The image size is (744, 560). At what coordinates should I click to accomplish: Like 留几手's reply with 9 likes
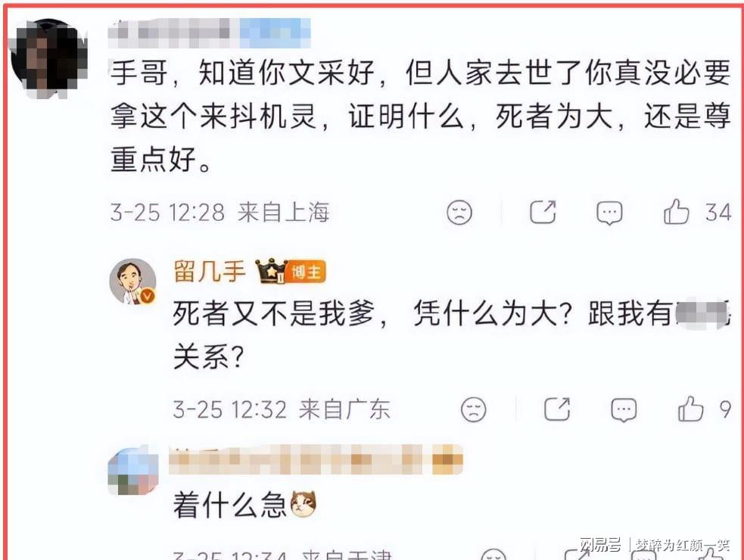(690, 409)
